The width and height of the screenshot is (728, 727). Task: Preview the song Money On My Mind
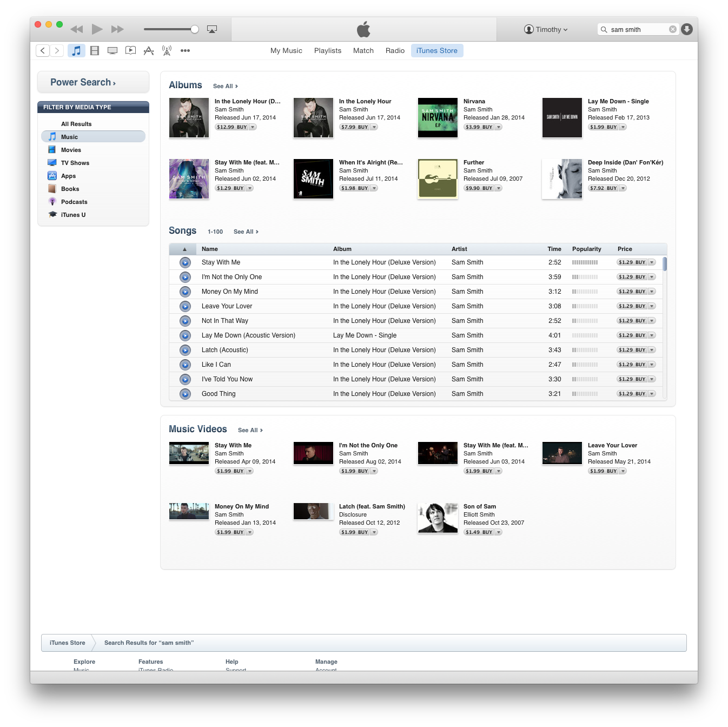(185, 292)
